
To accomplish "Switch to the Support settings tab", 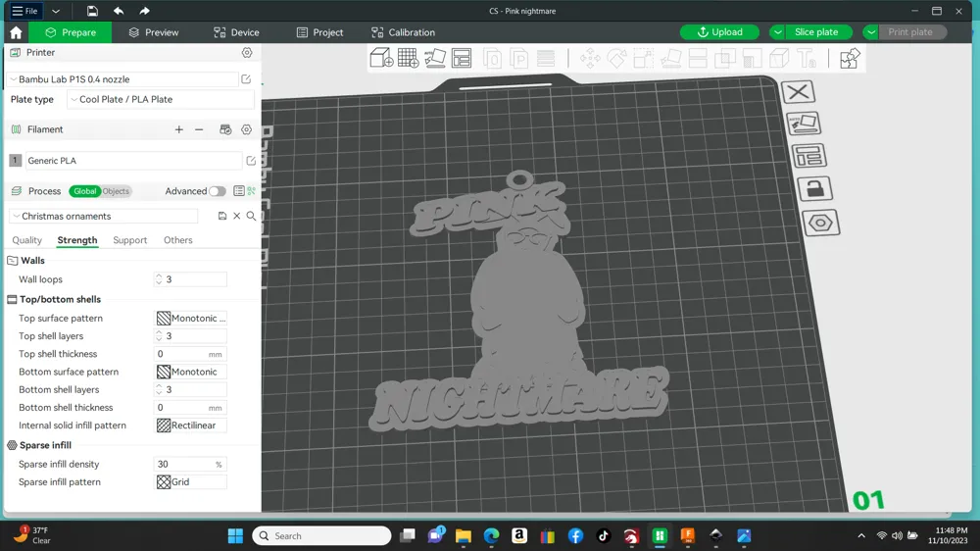I will [x=129, y=240].
